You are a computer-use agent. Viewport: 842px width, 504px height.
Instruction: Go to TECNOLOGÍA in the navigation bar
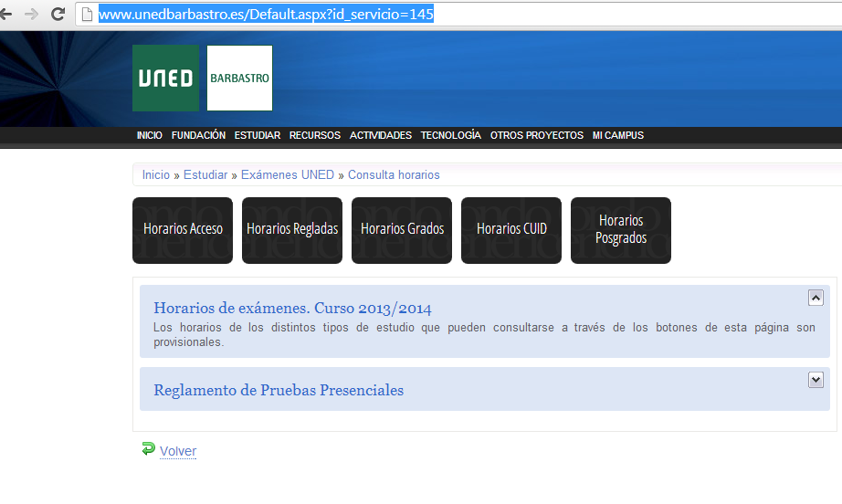(450, 135)
